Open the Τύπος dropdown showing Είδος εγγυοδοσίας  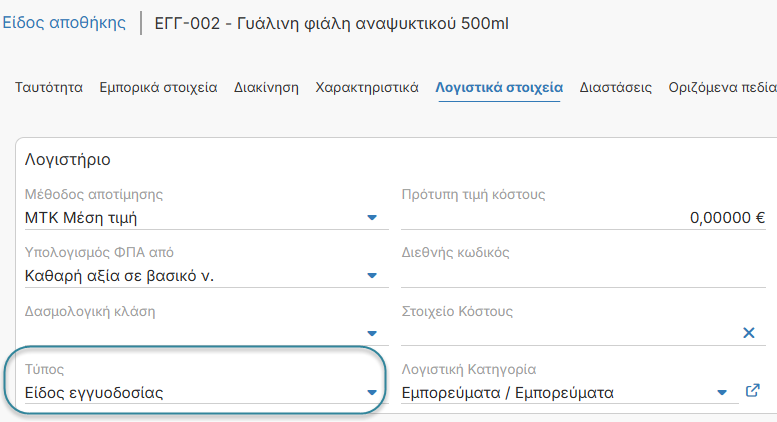click(x=206, y=392)
